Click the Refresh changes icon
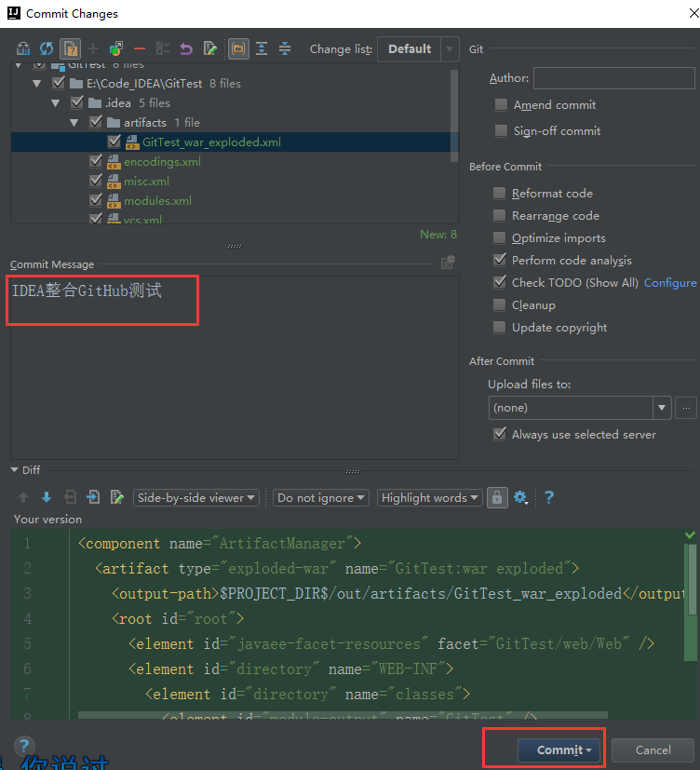 tap(47, 48)
